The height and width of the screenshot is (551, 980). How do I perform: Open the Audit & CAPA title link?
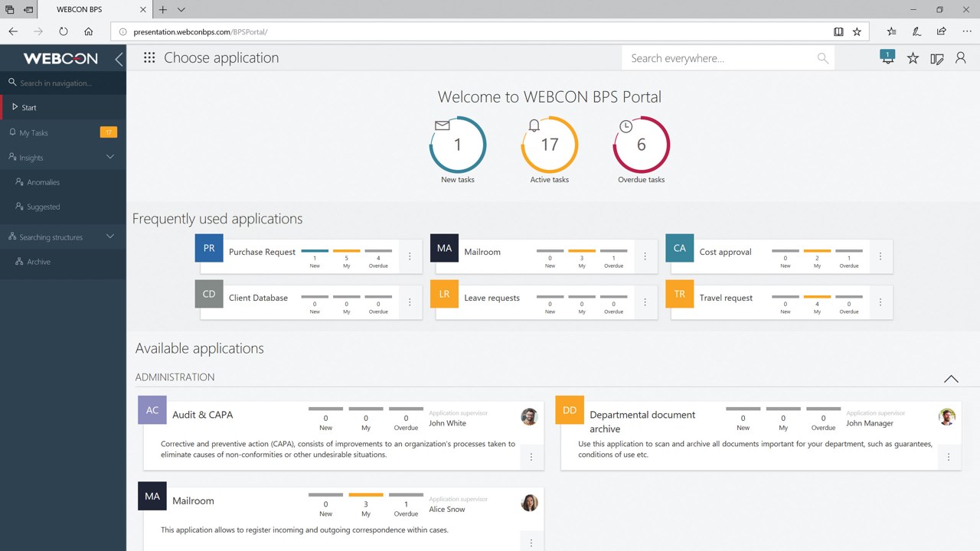202,415
